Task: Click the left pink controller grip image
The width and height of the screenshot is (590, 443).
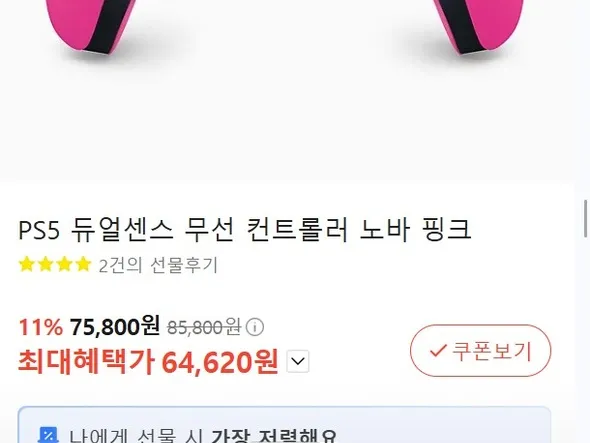Action: point(90,26)
